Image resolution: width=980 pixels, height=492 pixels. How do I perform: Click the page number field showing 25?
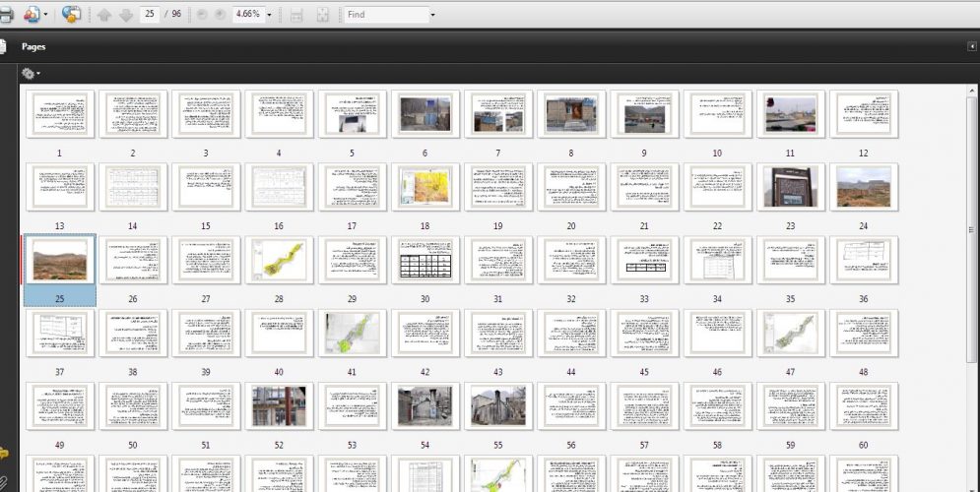150,14
